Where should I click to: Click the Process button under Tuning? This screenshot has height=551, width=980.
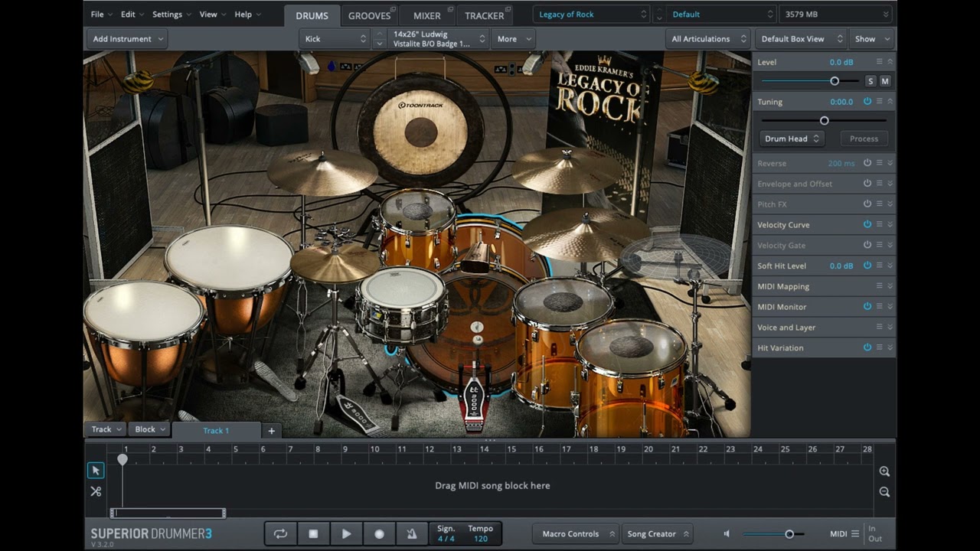coord(864,139)
